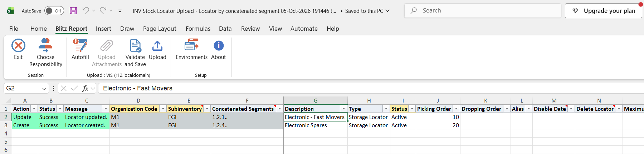Select row 3 header
Image resolution: width=644 pixels, height=154 pixels.
tap(6, 125)
